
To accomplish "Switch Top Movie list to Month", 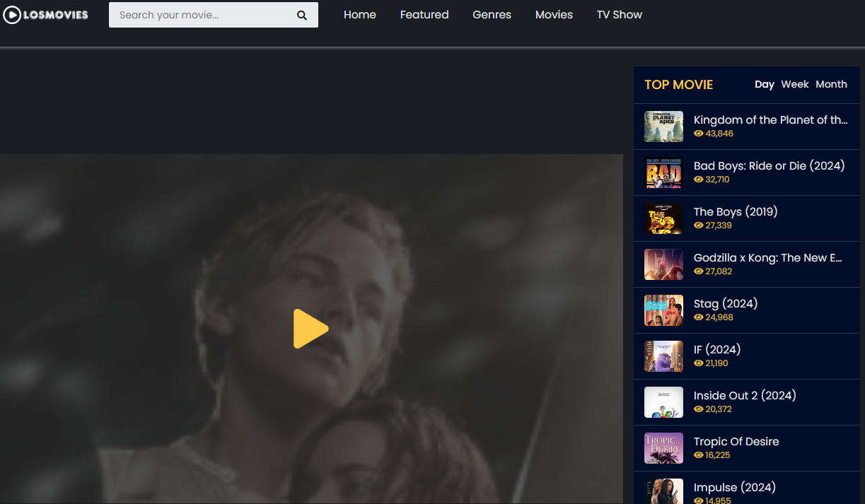I will (832, 84).
